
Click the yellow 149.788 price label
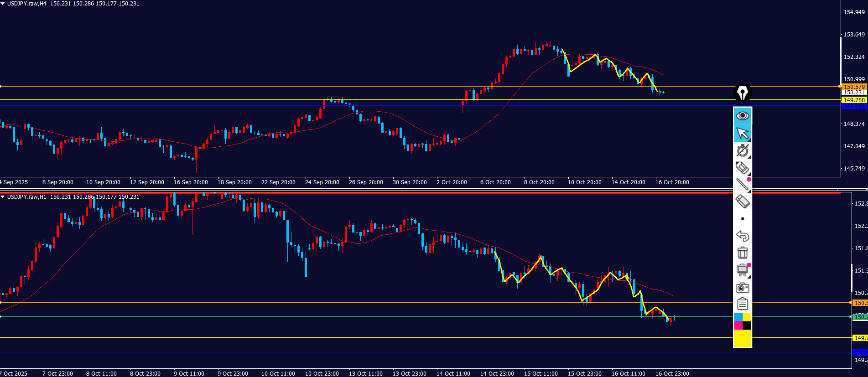tap(854, 100)
